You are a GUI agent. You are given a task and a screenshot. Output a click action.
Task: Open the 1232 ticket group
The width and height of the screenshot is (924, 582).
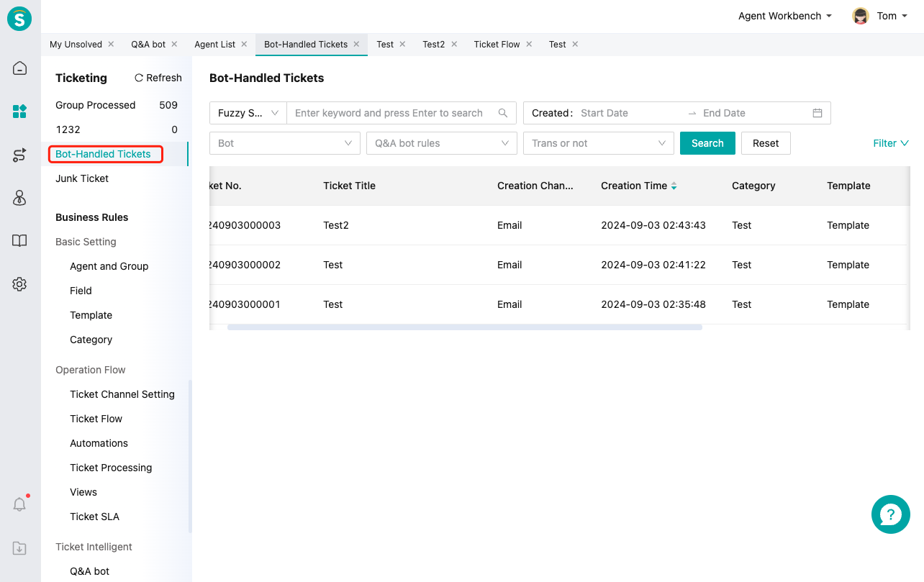[x=117, y=129]
